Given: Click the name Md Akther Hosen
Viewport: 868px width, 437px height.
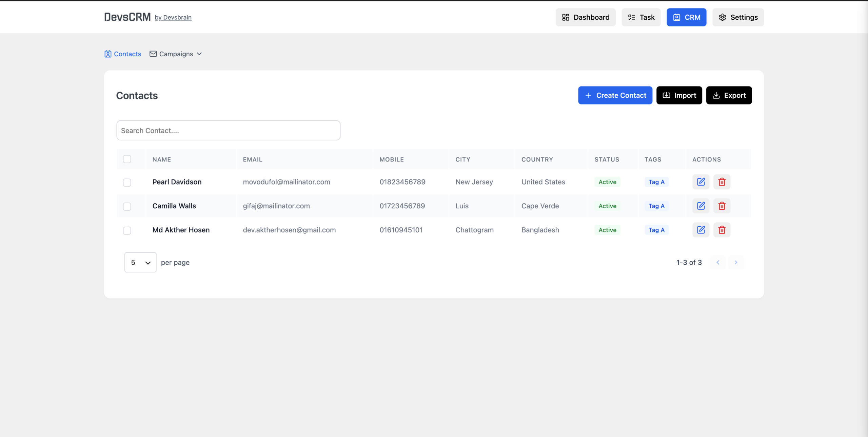Looking at the screenshot, I should coord(181,230).
